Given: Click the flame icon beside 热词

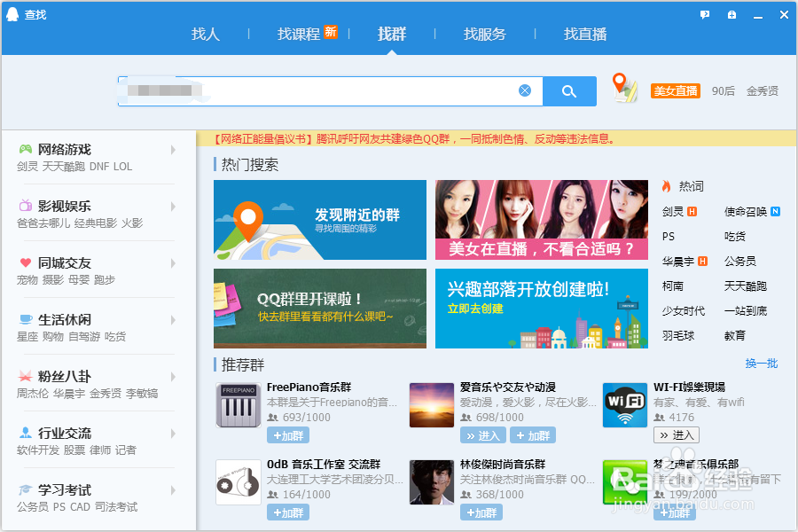Looking at the screenshot, I should coord(666,186).
